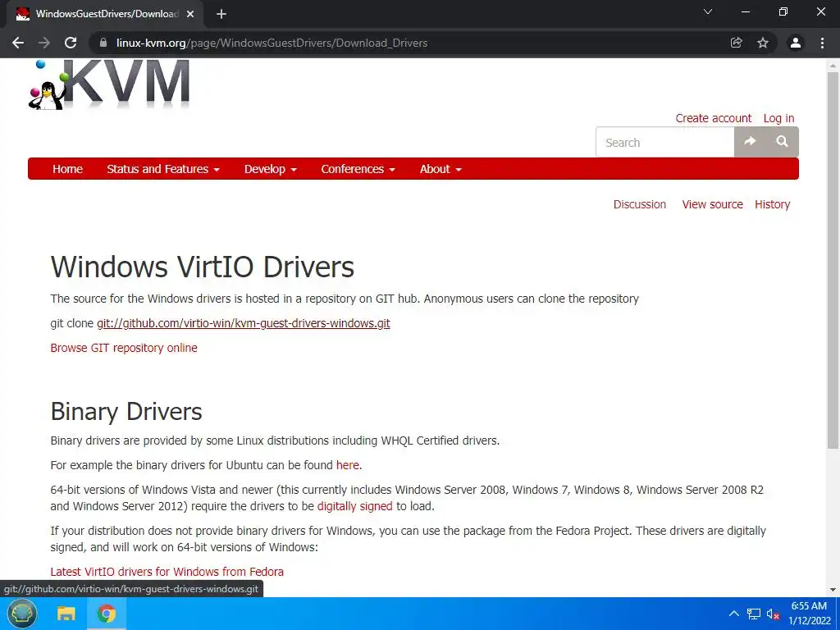Click the address bar URL
The height and width of the screenshot is (630, 840).
[x=272, y=43]
